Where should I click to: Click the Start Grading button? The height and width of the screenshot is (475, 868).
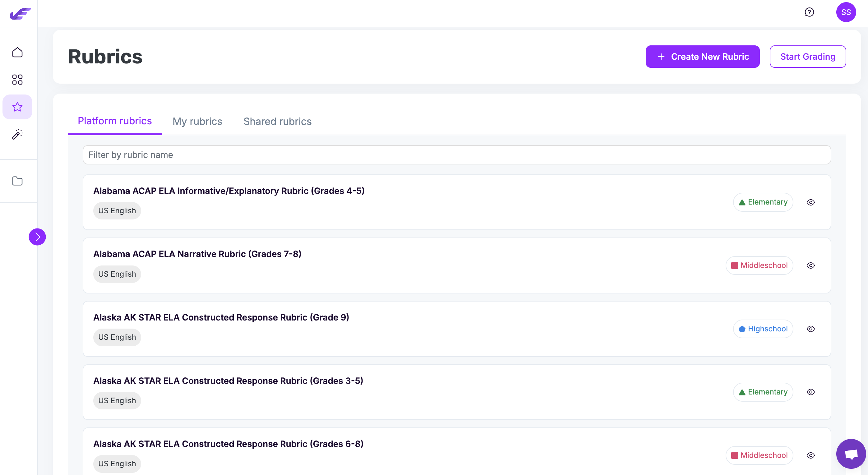click(x=807, y=57)
